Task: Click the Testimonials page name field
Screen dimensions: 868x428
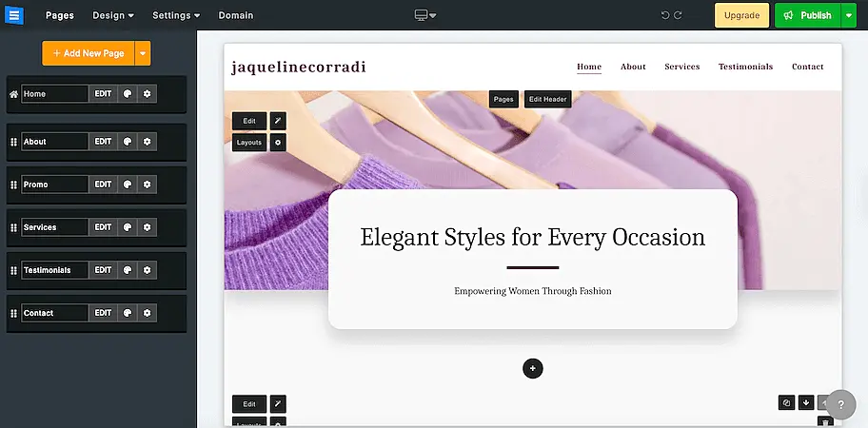Action: click(54, 270)
